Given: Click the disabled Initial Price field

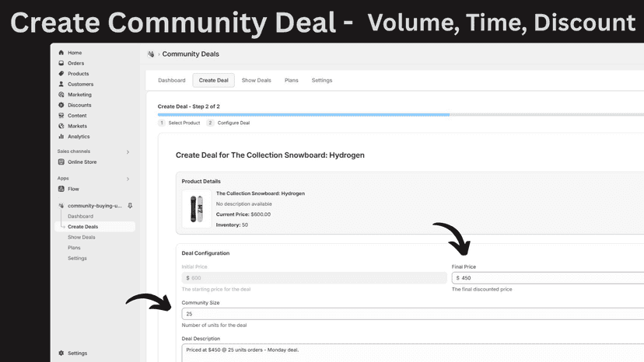Looking at the screenshot, I should click(314, 278).
